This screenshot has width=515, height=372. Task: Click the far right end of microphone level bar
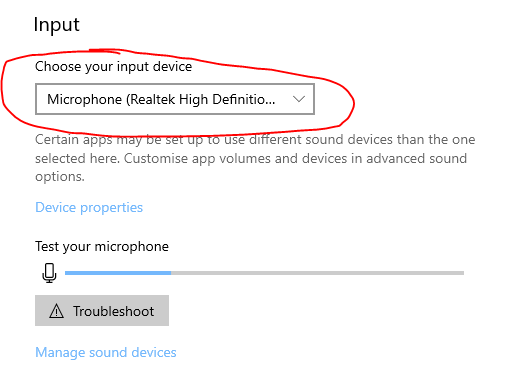[462, 273]
